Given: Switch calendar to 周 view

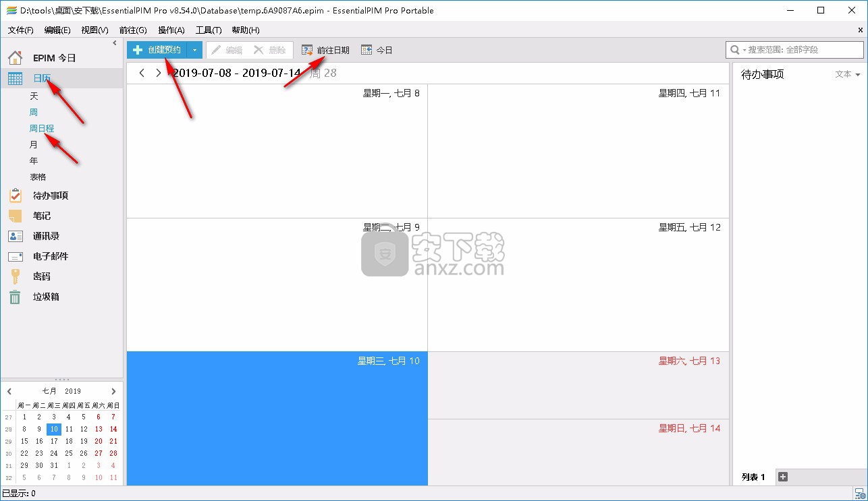Looking at the screenshot, I should click(34, 113).
